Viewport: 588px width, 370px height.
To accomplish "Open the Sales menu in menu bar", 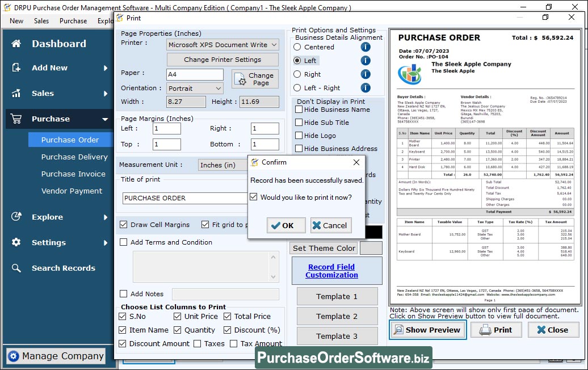I will click(x=41, y=21).
